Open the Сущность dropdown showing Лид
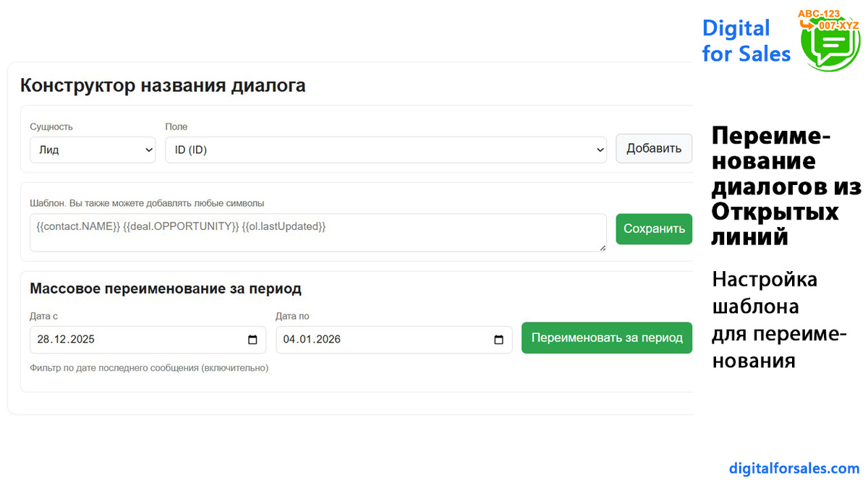 coord(93,150)
